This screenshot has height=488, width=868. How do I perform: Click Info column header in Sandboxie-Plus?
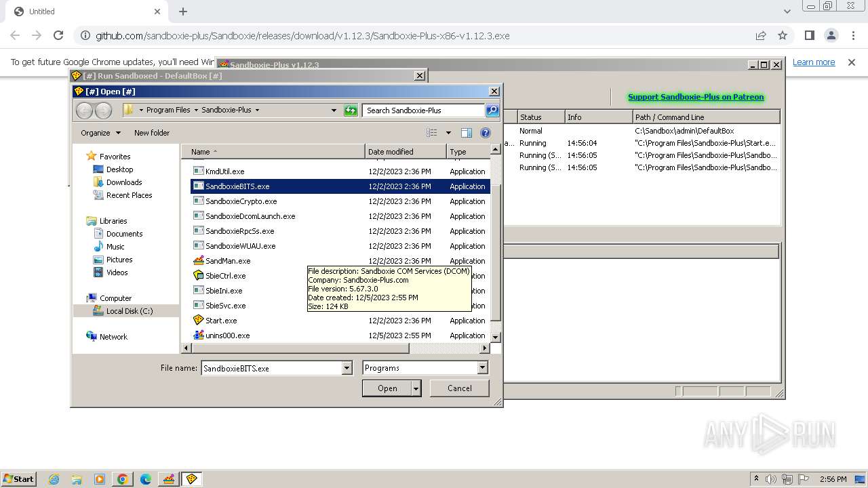pos(599,117)
